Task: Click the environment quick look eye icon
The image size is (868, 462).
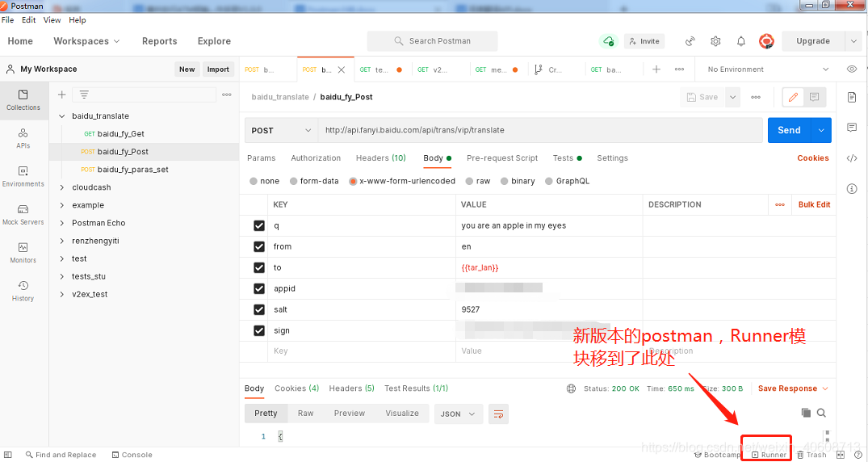Action: click(852, 69)
